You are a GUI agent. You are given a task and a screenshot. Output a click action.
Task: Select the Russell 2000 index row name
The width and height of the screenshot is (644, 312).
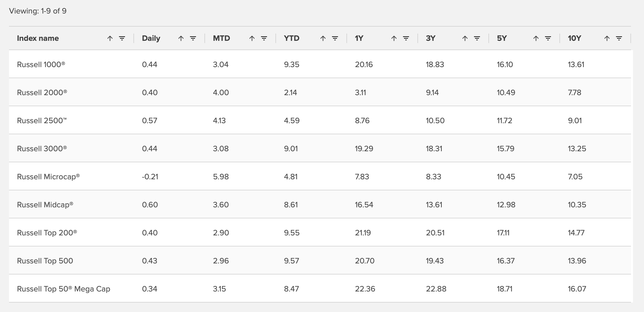point(42,92)
